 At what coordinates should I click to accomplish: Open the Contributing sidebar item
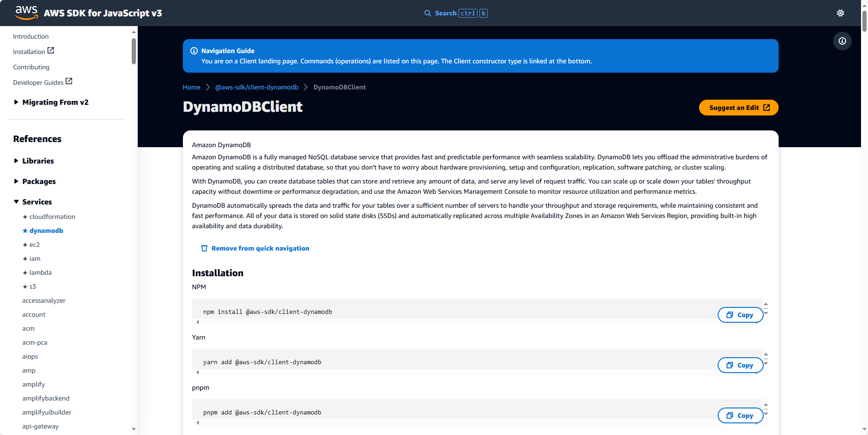point(31,67)
